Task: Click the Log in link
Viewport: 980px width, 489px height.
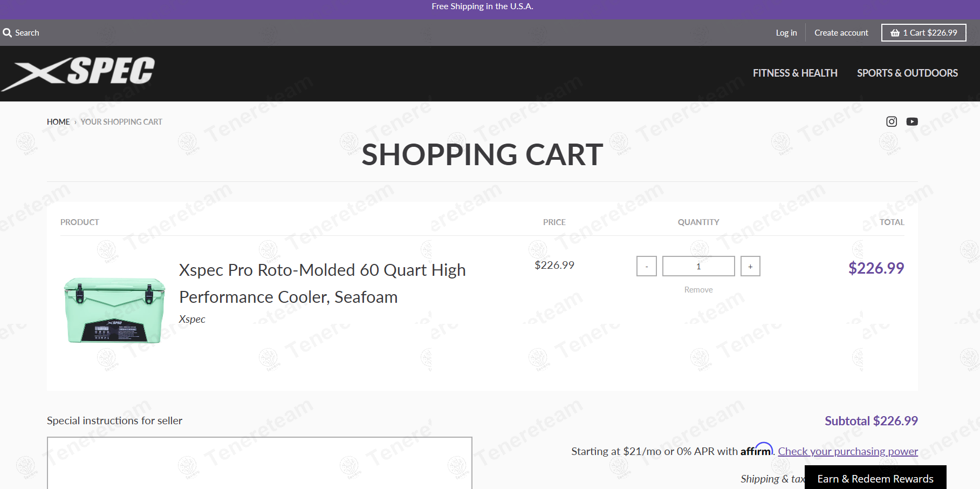Action: [x=786, y=33]
